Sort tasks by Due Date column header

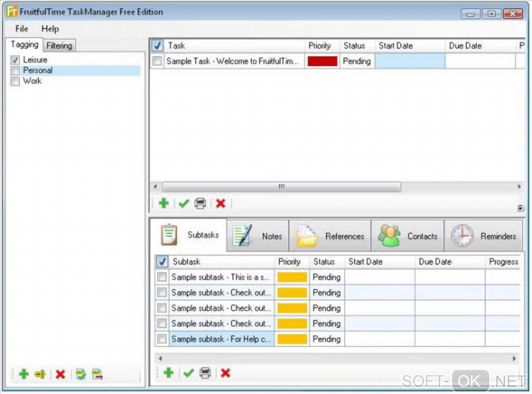[480, 45]
